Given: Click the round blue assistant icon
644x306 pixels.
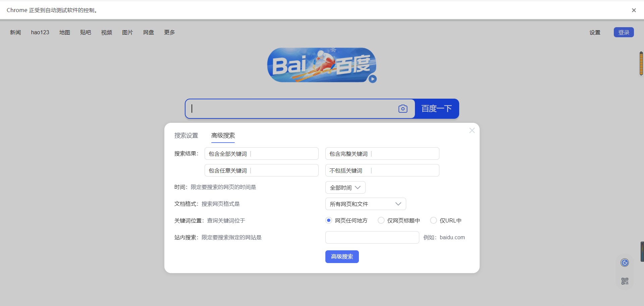Looking at the screenshot, I should (x=625, y=263).
